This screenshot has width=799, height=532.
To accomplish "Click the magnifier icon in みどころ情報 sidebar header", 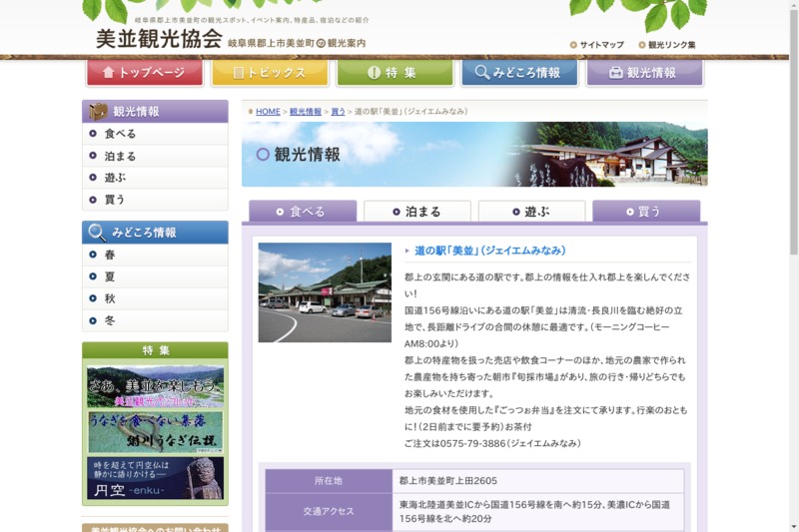I will point(97,233).
